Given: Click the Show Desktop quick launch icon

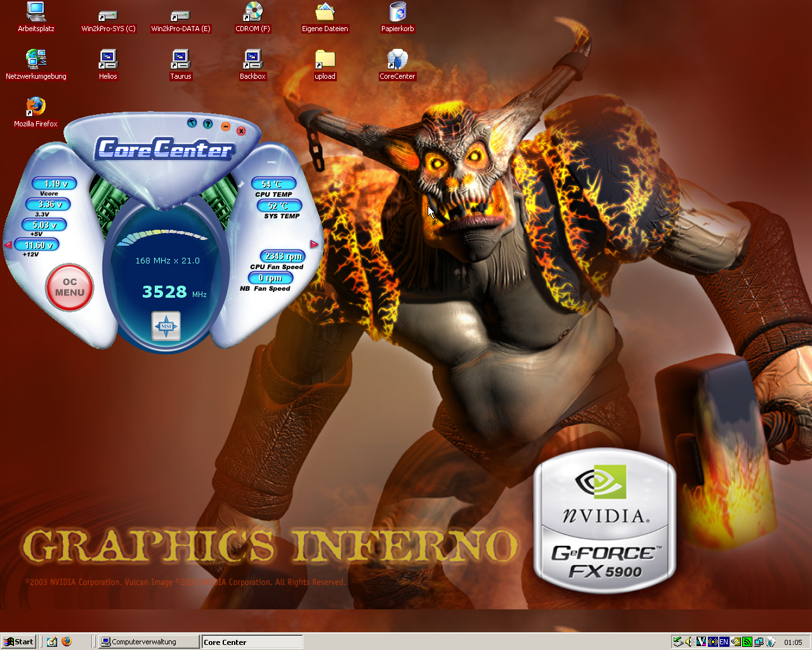Looking at the screenshot, I should [x=52, y=642].
